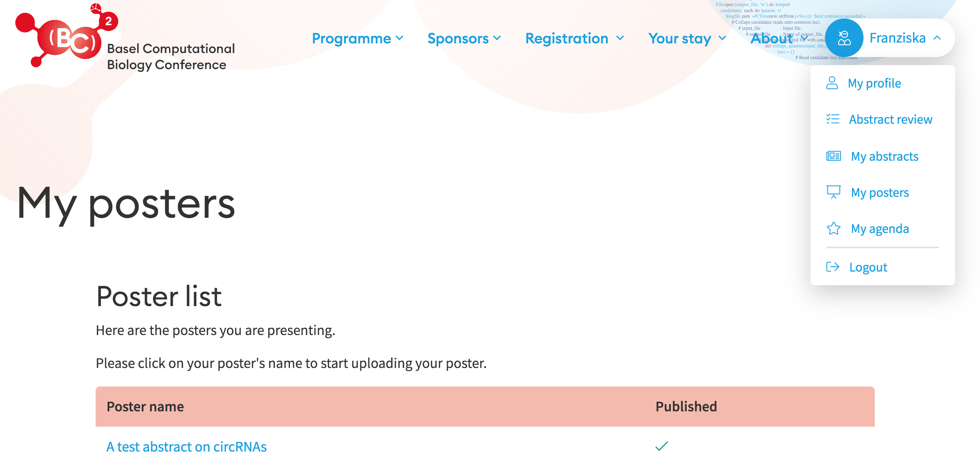
Task: Click the Basel Computational Biology Conference title
Action: click(171, 57)
